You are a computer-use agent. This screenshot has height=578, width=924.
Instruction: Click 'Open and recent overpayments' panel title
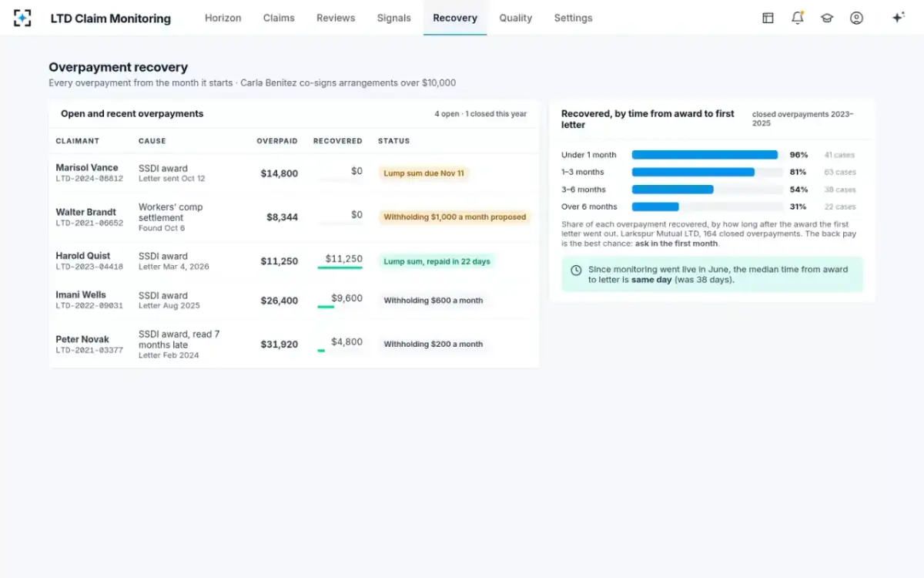tap(132, 114)
